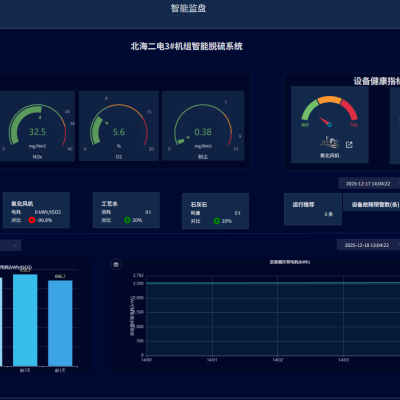The image size is (400, 400).
Task: Click the 14:02 label on the time axis
Action: click(278, 360)
